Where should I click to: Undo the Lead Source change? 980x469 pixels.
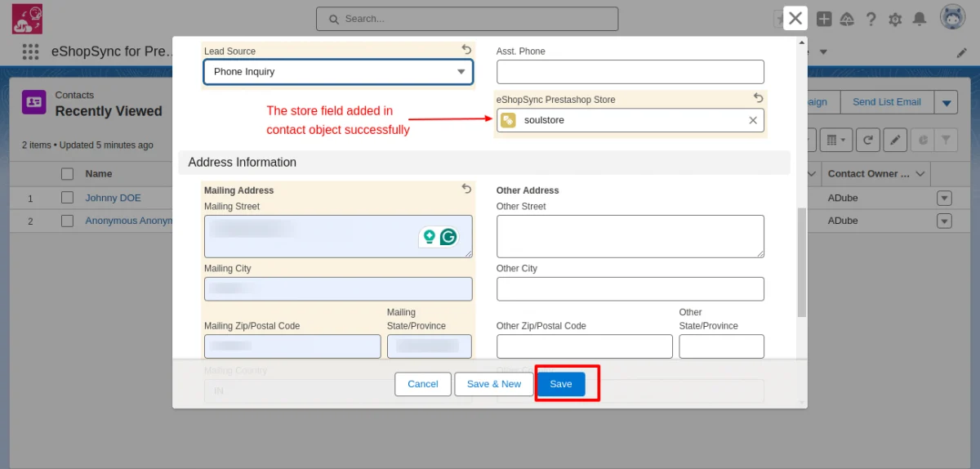pos(466,50)
